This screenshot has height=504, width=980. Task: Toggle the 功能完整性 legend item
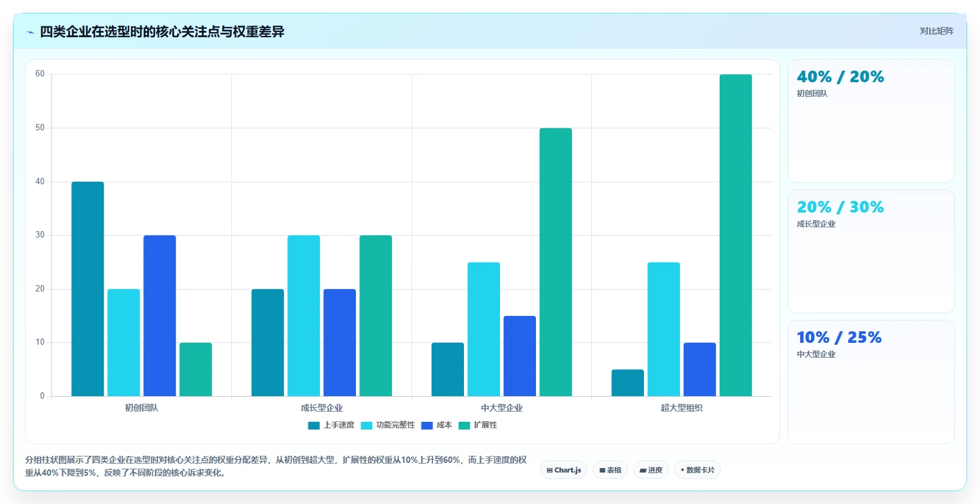coord(388,425)
